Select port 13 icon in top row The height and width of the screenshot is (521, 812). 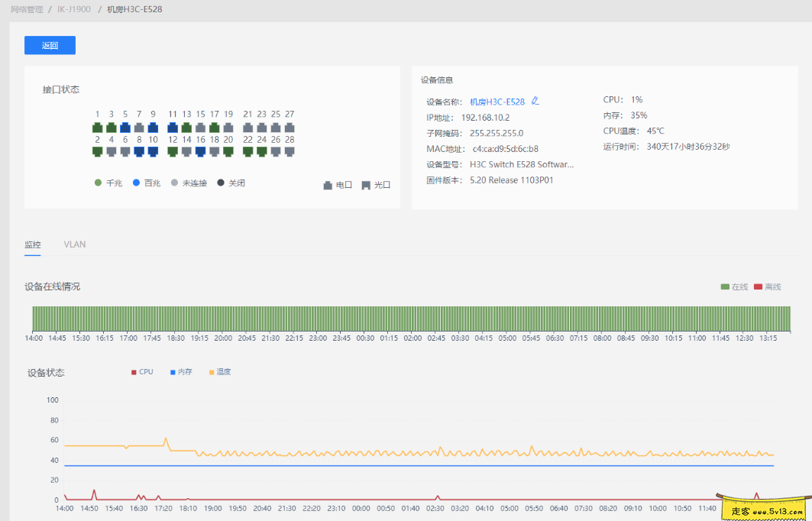186,128
